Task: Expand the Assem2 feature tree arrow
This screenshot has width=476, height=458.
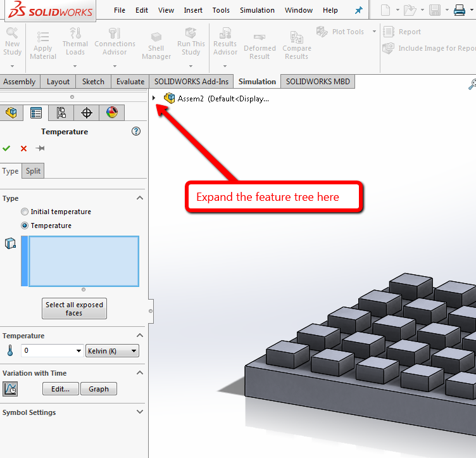Action: click(x=154, y=98)
